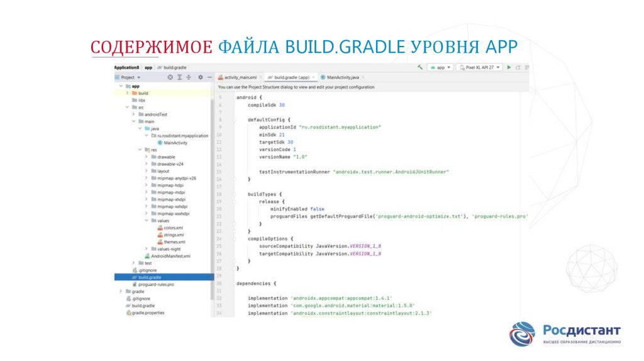644x361 pixels.
Task: Click the Collapse All icon in Project panel
Action: click(x=189, y=77)
